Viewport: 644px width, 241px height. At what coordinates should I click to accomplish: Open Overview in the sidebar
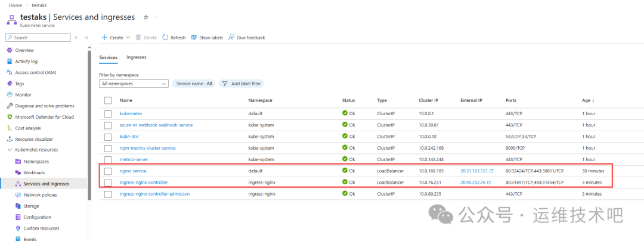click(24, 50)
